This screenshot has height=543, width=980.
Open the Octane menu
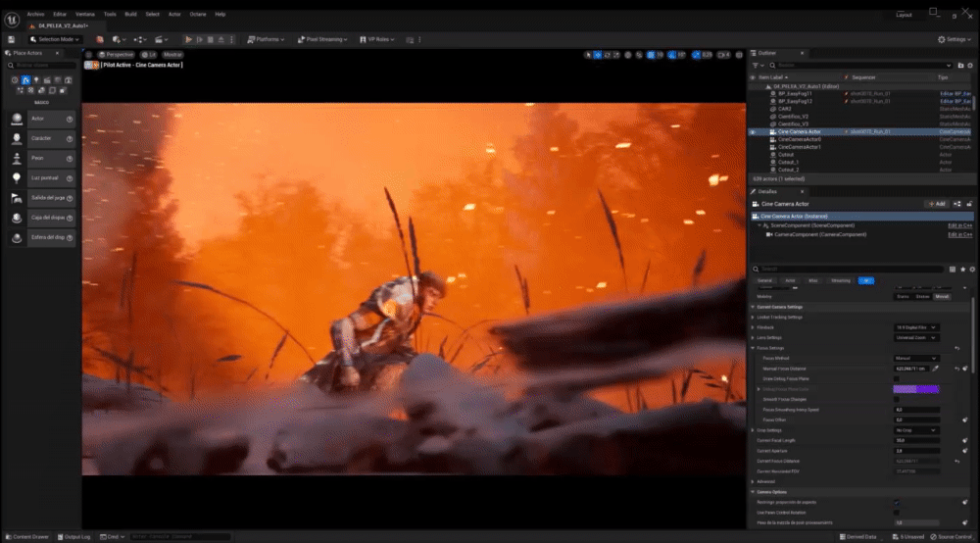pyautogui.click(x=198, y=14)
